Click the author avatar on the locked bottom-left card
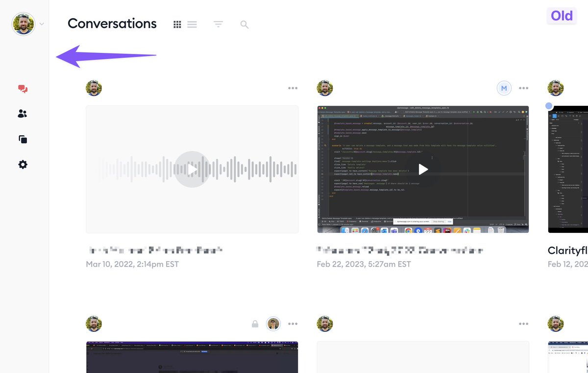 point(94,323)
